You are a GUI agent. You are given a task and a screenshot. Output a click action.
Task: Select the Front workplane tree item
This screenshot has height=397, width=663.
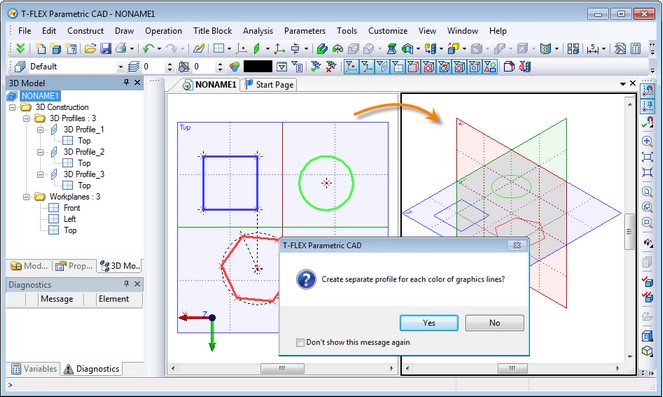coord(71,208)
